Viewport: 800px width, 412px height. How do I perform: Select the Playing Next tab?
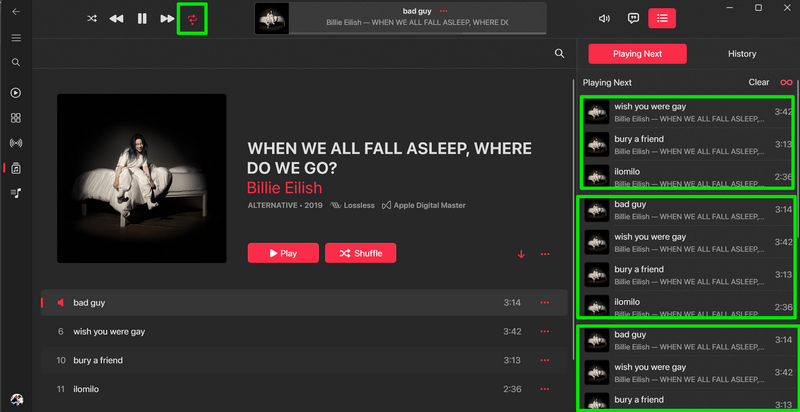[637, 54]
